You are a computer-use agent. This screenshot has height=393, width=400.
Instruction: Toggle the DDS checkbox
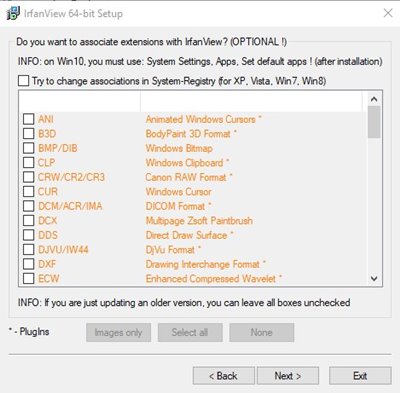[29, 235]
